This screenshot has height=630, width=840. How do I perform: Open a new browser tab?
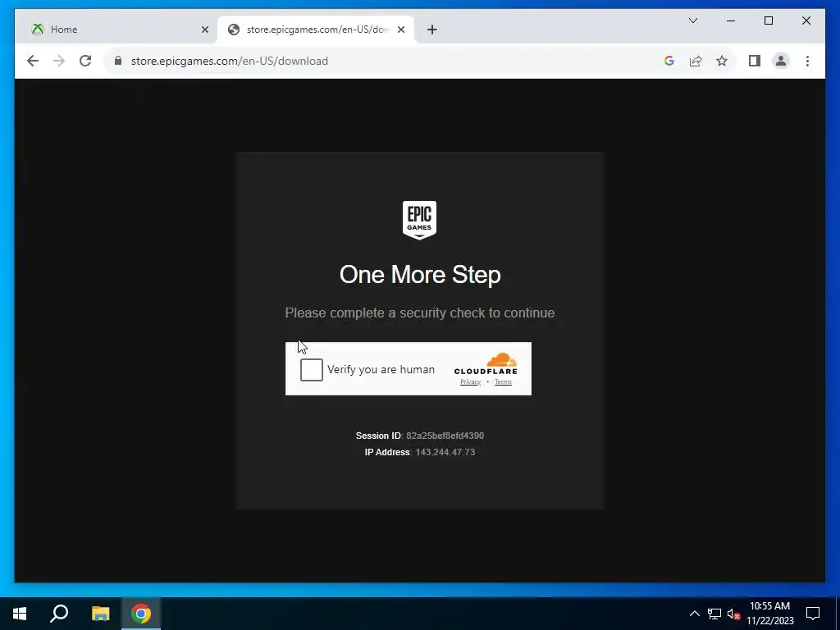point(432,30)
